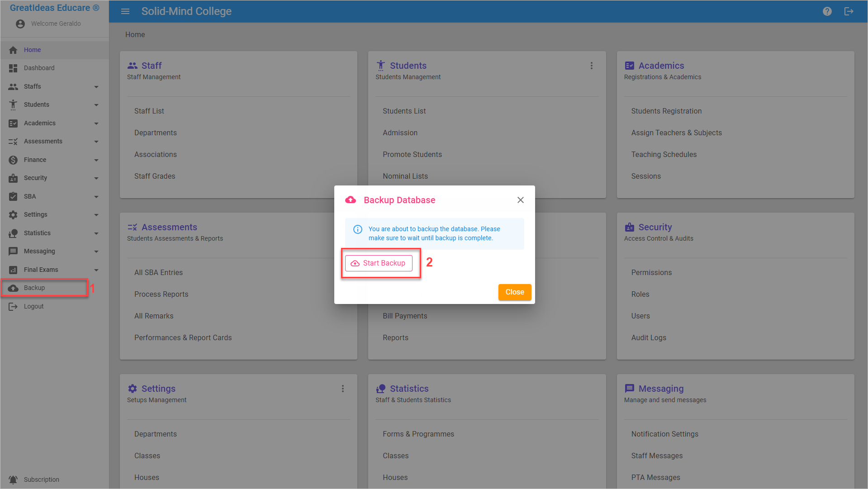This screenshot has height=489, width=868.
Task: Click the Start Backup button
Action: (x=379, y=263)
